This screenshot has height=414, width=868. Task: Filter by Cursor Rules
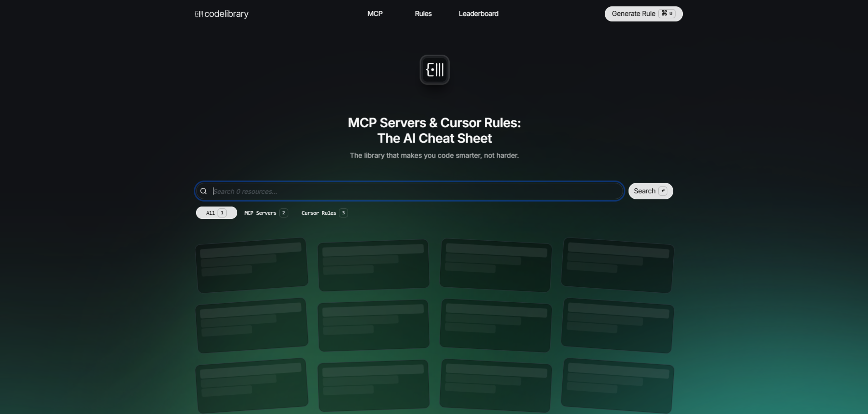click(x=318, y=213)
